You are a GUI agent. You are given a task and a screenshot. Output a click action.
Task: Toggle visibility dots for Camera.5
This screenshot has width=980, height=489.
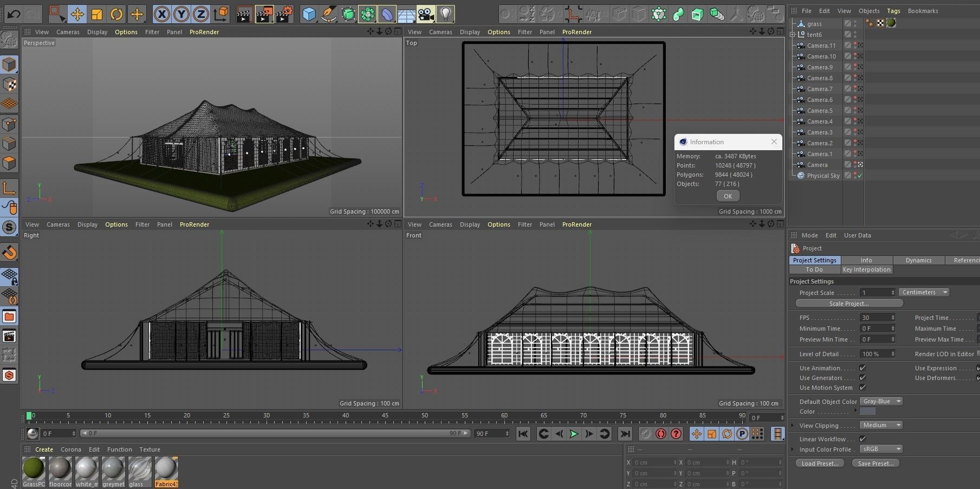(855, 111)
